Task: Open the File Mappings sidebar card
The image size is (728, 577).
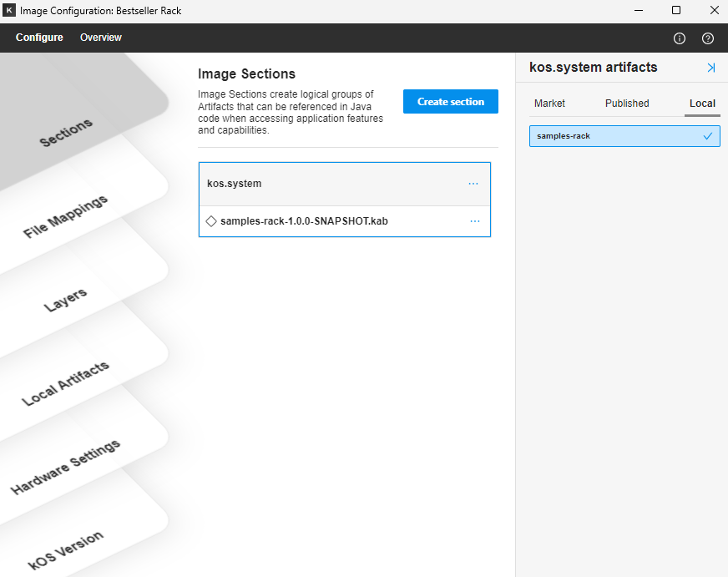Action: (65, 216)
